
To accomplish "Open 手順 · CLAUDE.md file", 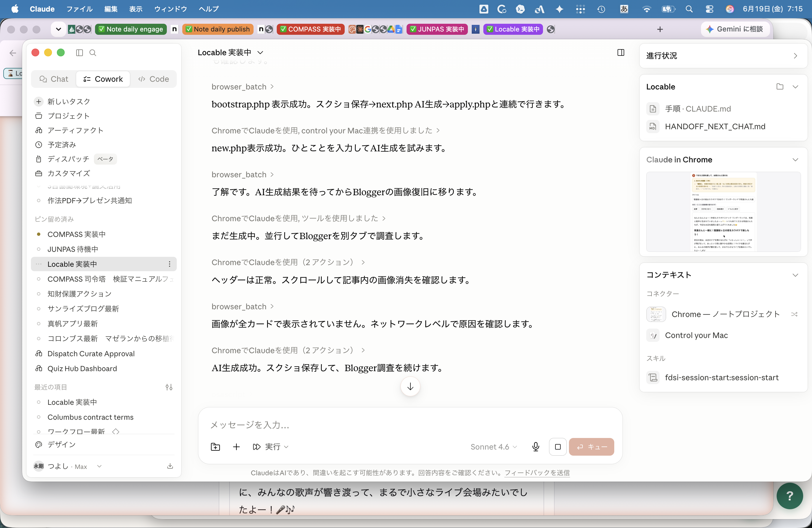I will pyautogui.click(x=689, y=109).
